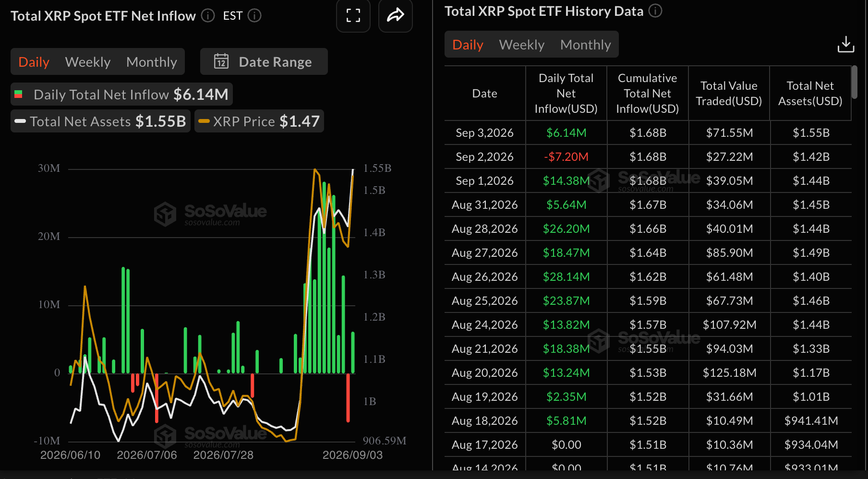Image resolution: width=868 pixels, height=479 pixels.
Task: Click the Aug 31,2026 date cell
Action: tap(485, 205)
